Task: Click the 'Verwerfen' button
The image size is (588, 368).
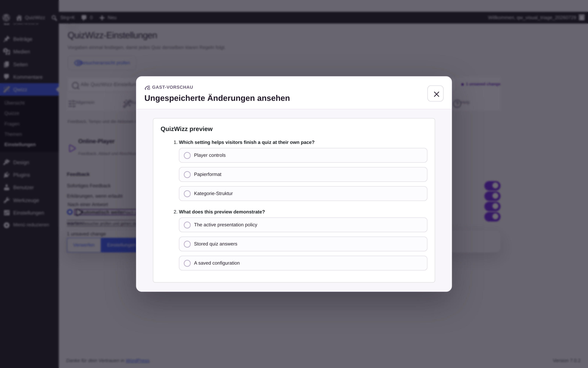Action: point(84,245)
